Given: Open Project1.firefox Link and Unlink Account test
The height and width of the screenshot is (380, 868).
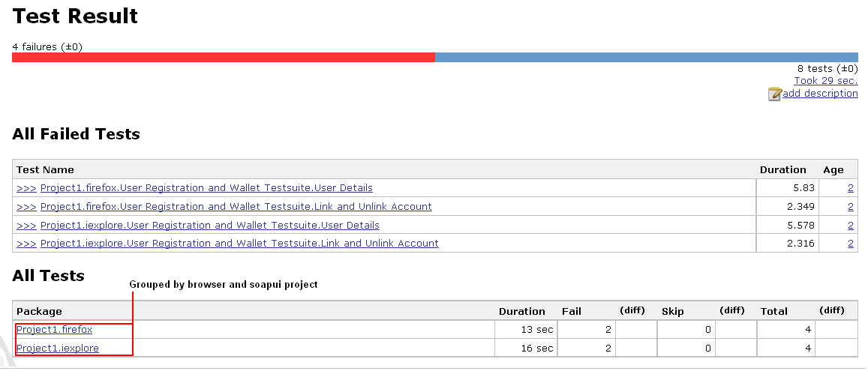Looking at the screenshot, I should coord(236,207).
